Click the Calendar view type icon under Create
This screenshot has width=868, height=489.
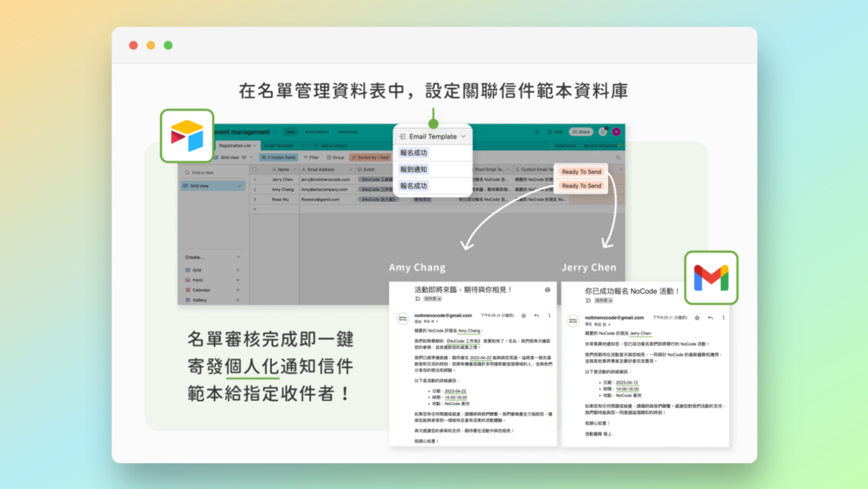click(x=187, y=290)
